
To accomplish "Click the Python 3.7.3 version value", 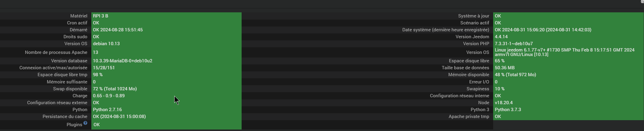I will point(508,110).
